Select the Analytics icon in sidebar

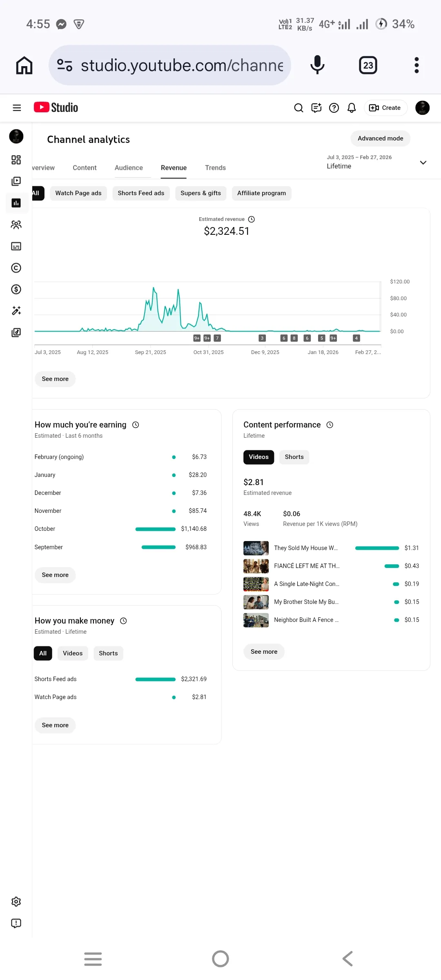point(16,203)
